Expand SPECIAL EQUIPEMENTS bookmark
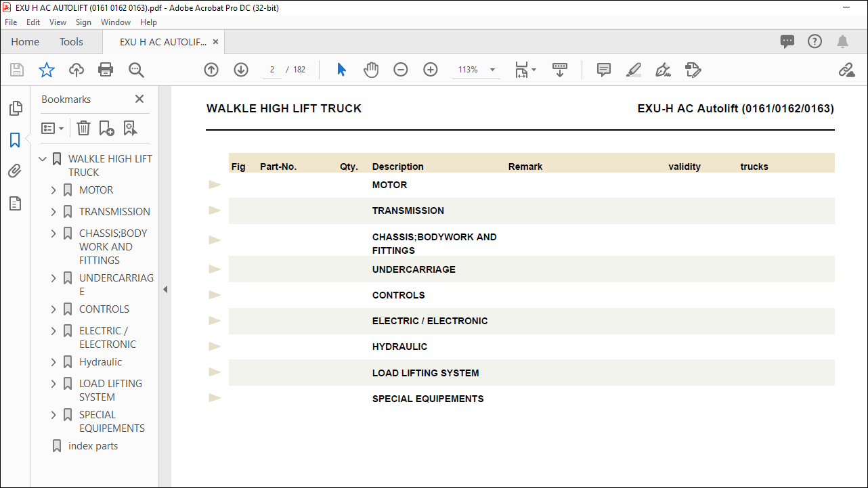The image size is (868, 488). point(54,415)
